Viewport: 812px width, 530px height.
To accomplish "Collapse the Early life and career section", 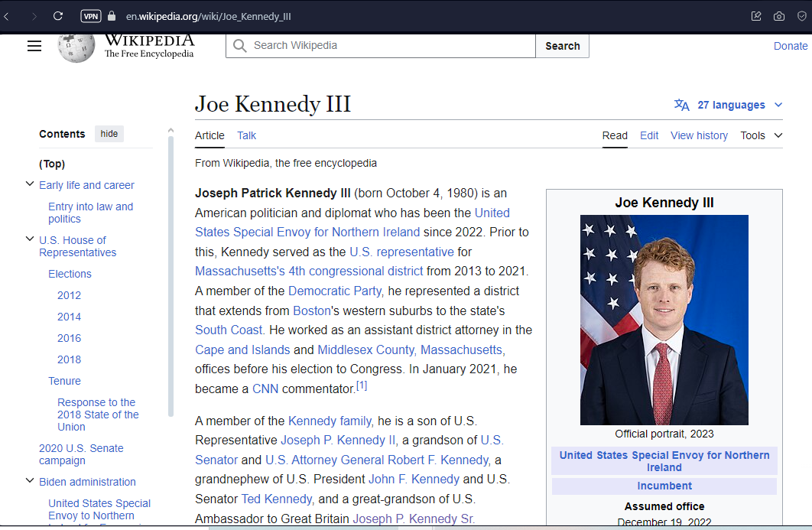I will pyautogui.click(x=30, y=184).
